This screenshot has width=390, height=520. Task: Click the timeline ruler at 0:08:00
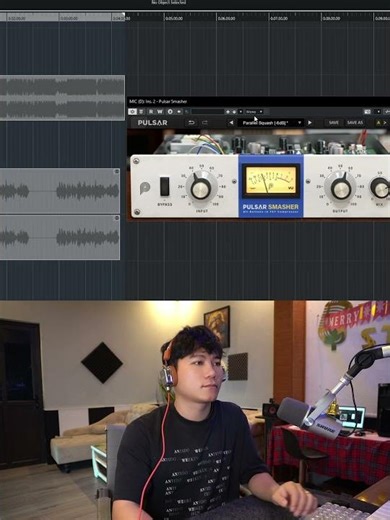click(x=331, y=18)
